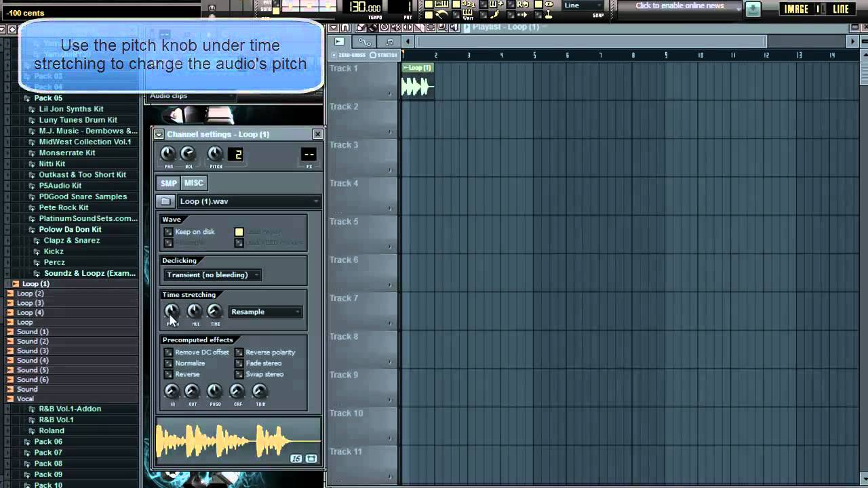Open the Loop (1).wav sample dropdown

(x=249, y=201)
